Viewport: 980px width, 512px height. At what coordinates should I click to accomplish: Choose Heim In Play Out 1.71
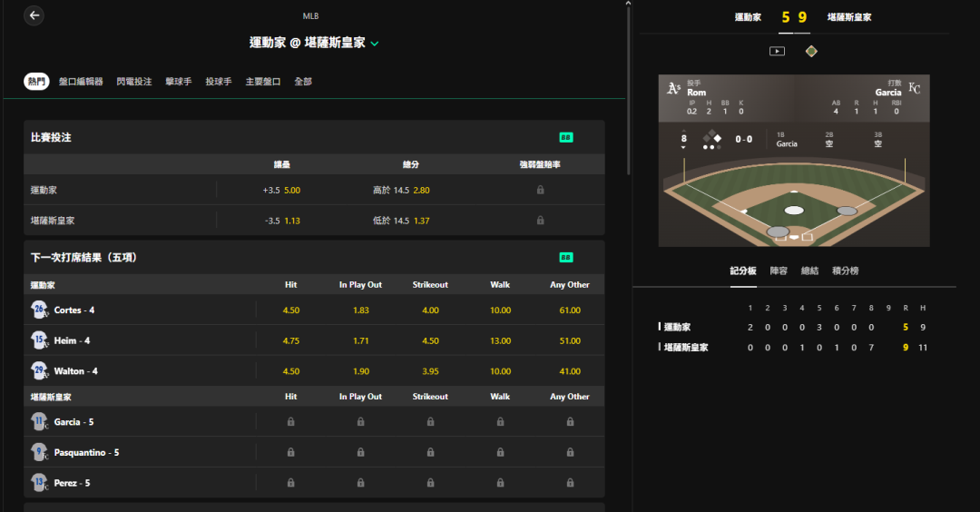(360, 340)
